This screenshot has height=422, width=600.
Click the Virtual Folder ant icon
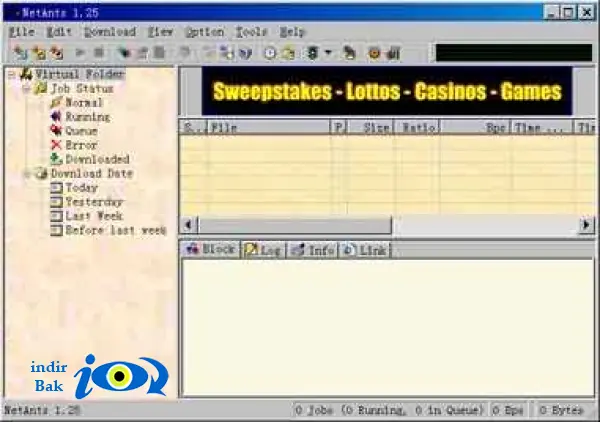coord(26,74)
